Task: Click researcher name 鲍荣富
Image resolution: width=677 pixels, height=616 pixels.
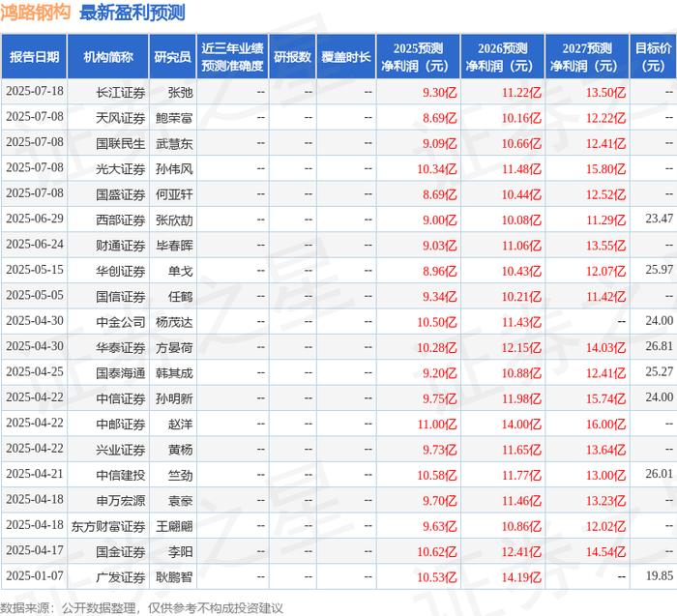Action: (174, 118)
